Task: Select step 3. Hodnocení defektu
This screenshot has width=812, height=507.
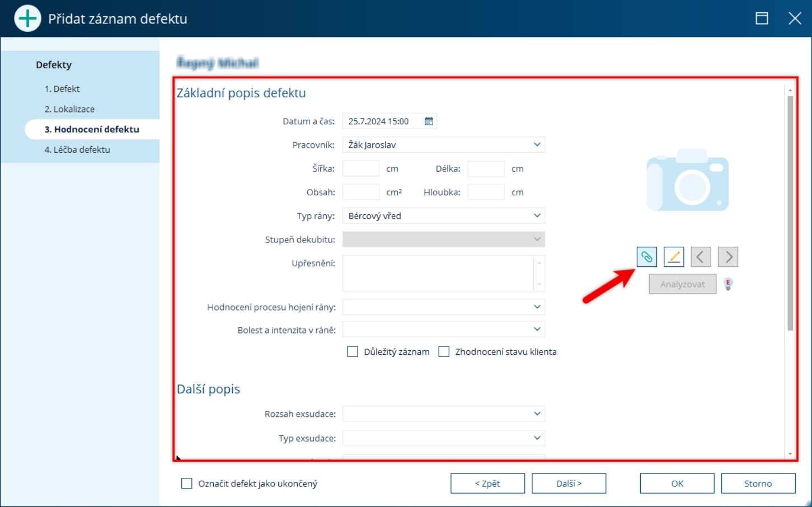Action: pyautogui.click(x=92, y=129)
